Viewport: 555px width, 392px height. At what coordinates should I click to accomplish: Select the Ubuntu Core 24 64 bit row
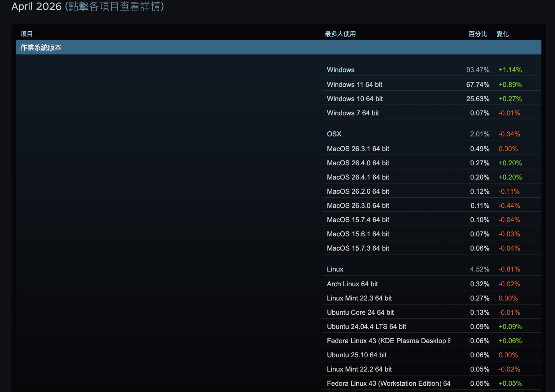click(x=432, y=312)
